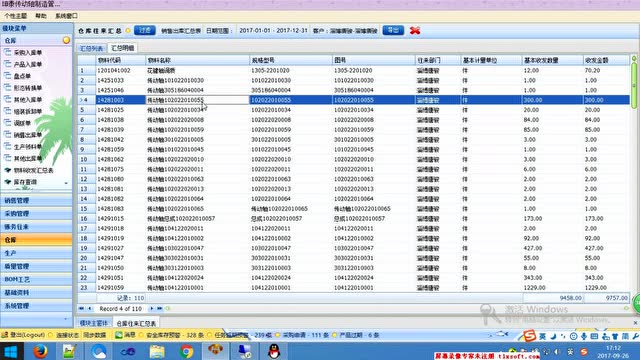The height and width of the screenshot is (360, 640).
Task: Sort by 基本收发数量 column header
Action: coord(553,60)
